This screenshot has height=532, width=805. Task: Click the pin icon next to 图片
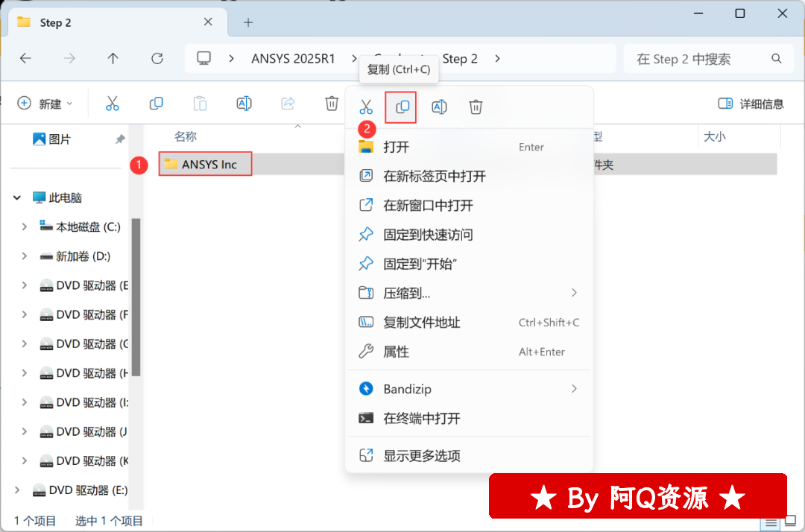click(119, 139)
